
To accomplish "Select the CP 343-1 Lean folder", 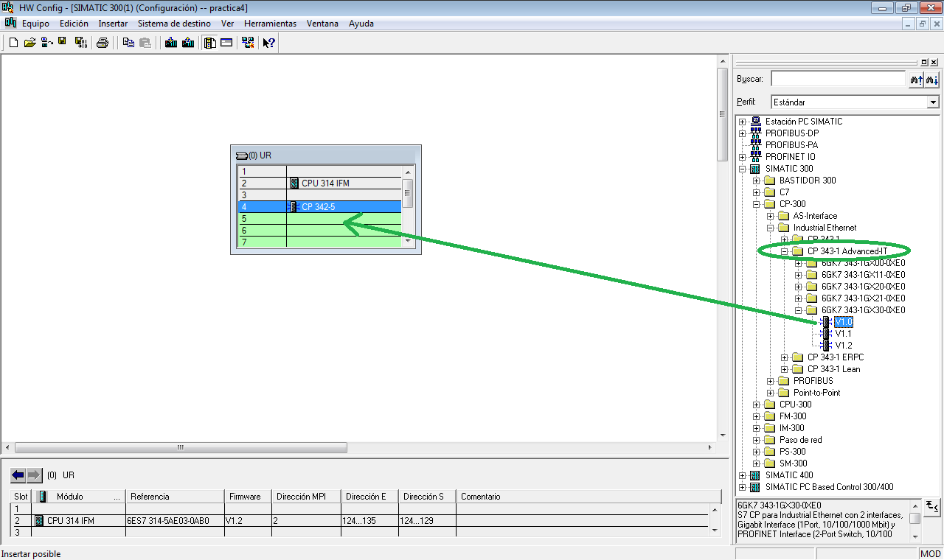I will [x=833, y=369].
